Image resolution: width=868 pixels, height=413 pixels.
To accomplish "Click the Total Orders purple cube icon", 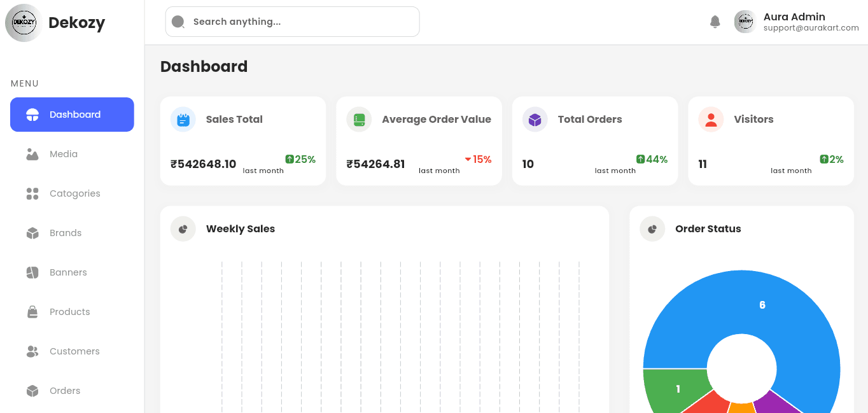I will point(535,120).
